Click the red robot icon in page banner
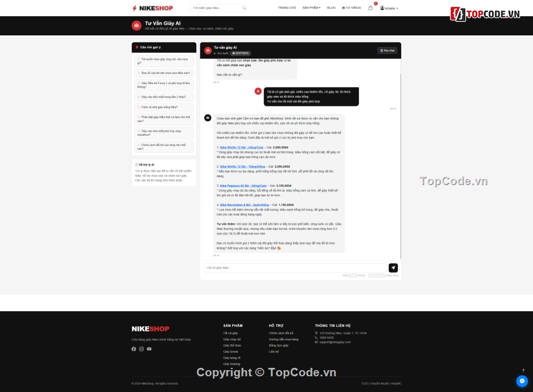Viewport: 533px width, 392px height. point(136,26)
